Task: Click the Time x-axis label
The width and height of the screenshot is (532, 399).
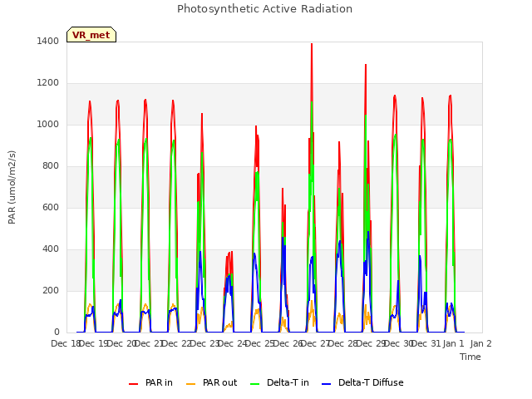Action: pos(470,357)
